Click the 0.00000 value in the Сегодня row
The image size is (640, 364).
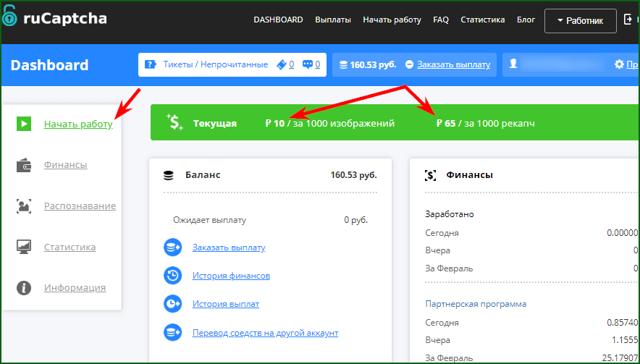[623, 233]
